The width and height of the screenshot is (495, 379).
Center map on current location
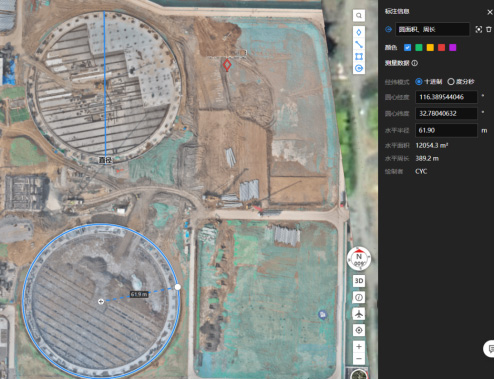(x=359, y=330)
